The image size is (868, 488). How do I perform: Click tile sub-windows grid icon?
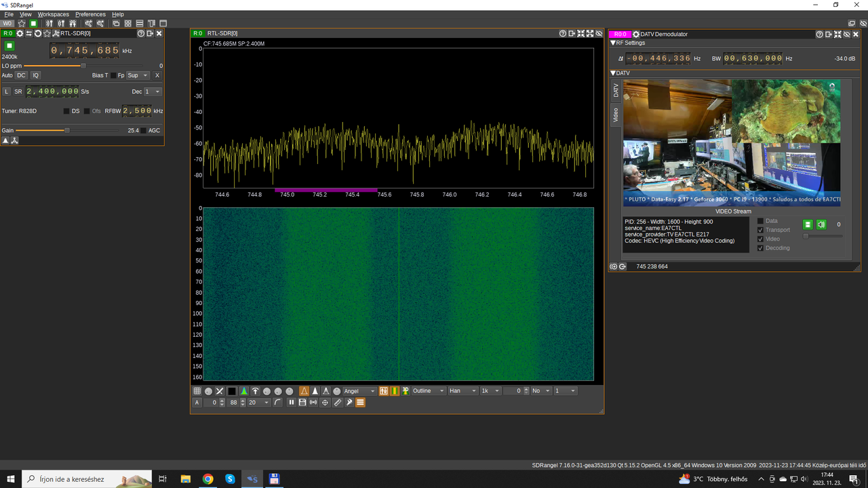(x=127, y=23)
